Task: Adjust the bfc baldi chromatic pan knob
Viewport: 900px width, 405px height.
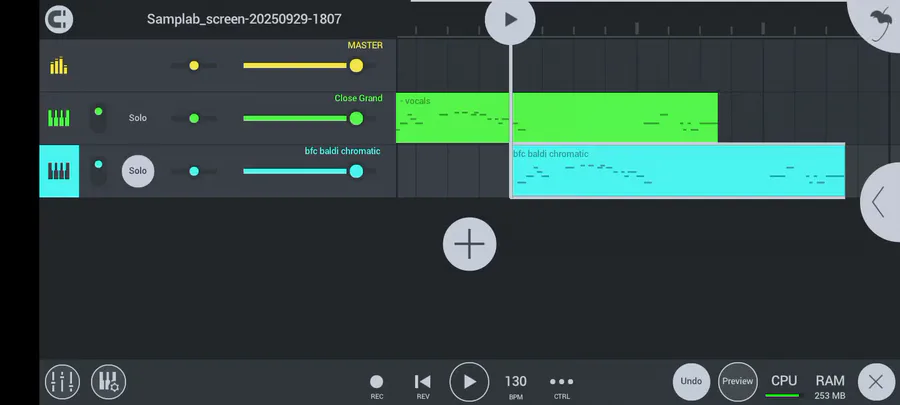Action: click(x=194, y=171)
